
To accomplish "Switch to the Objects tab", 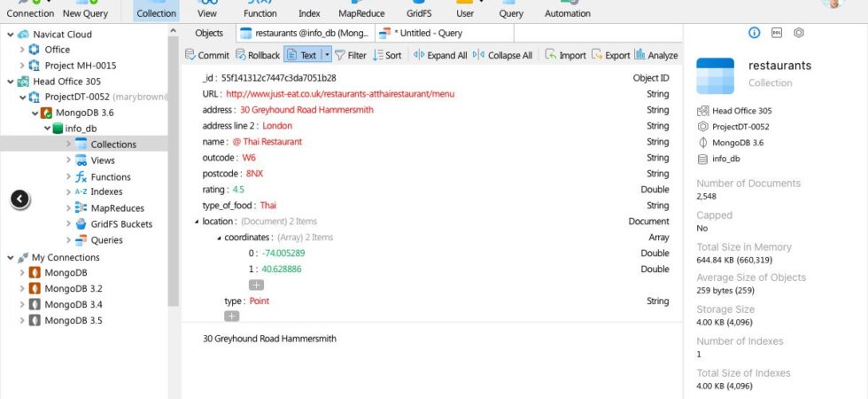I will click(209, 33).
